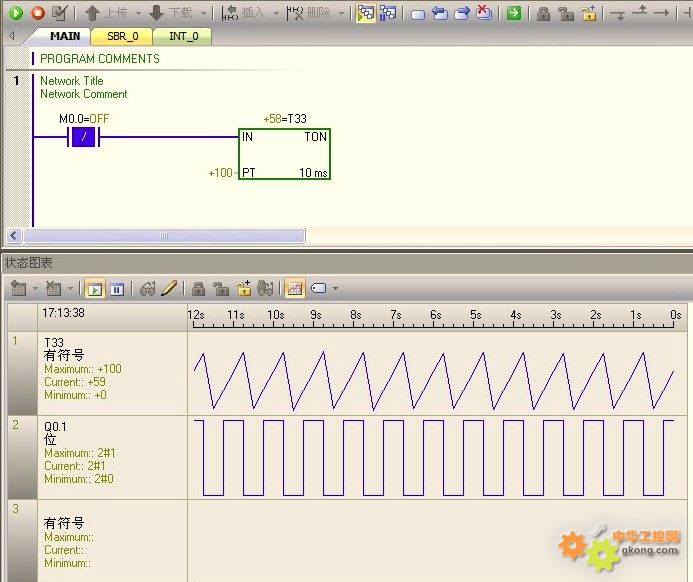693x582 pixels.
Task: Toggle trend view chart button
Action: [295, 289]
